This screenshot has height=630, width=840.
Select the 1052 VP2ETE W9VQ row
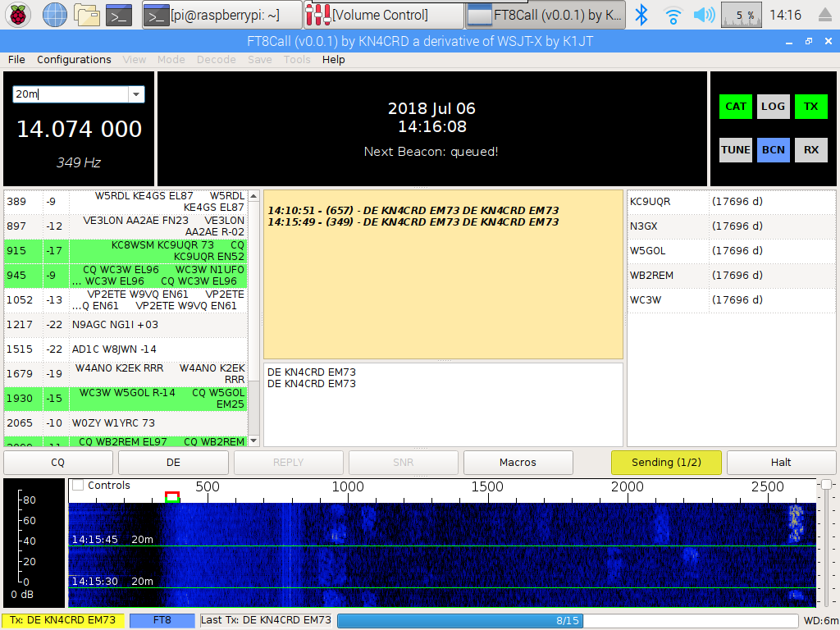click(126, 300)
